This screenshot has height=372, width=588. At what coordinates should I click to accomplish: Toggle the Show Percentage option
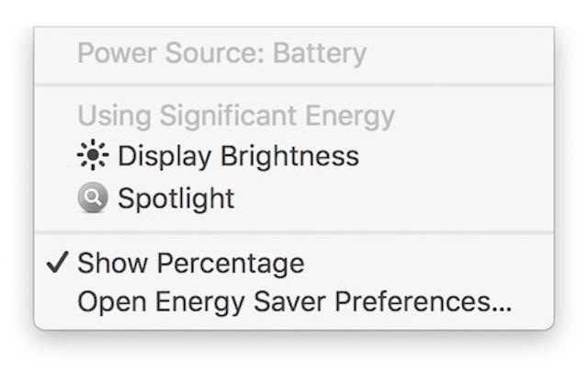click(x=190, y=264)
